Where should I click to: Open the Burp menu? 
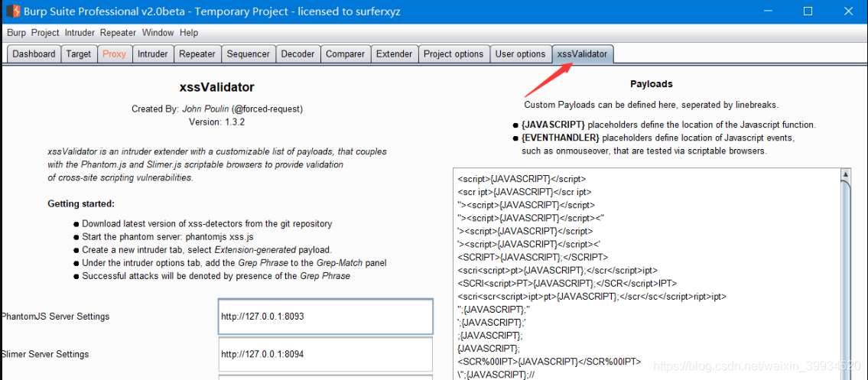pyautogui.click(x=16, y=33)
